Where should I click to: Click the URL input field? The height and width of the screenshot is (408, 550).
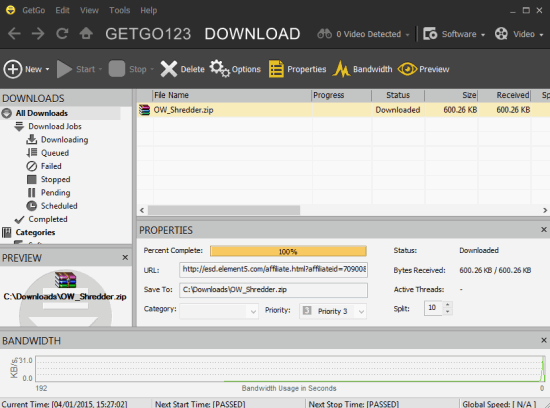[273, 270]
